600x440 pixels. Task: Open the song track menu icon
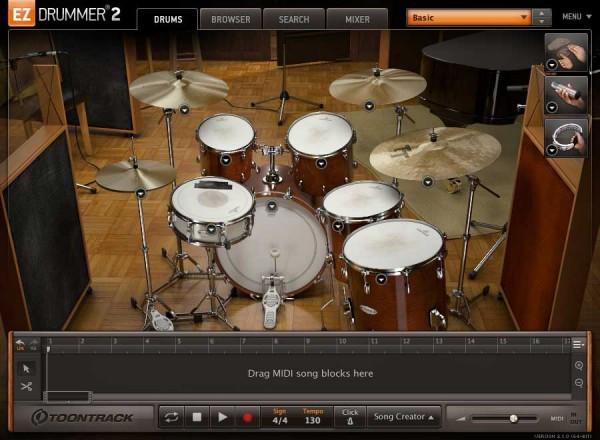click(x=578, y=344)
